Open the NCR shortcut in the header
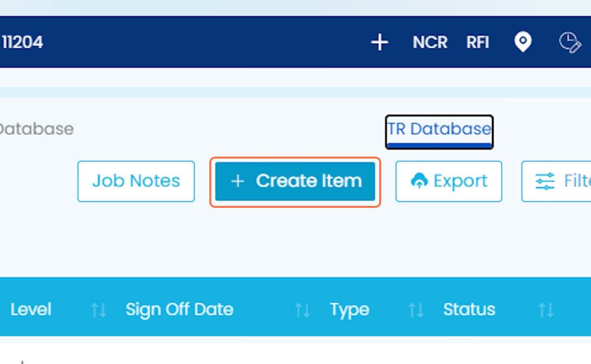This screenshot has width=591, height=364. coord(430,42)
